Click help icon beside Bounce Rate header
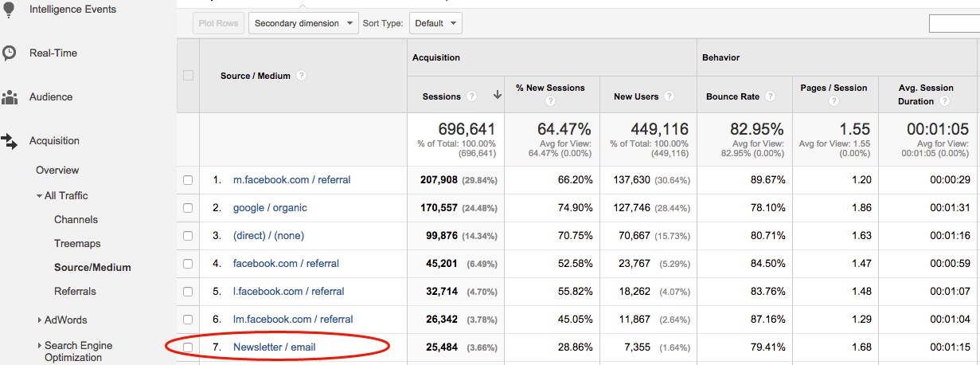The width and height of the screenshot is (980, 365). 771,96
